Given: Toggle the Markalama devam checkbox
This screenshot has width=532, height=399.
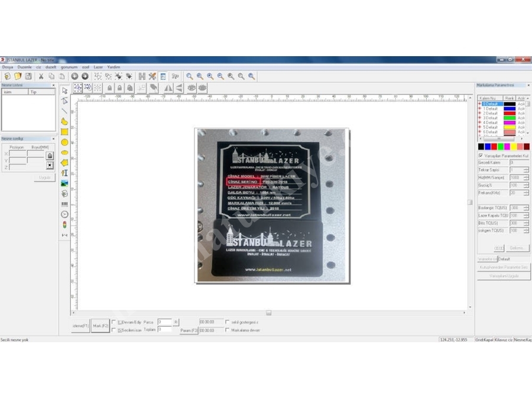Looking at the screenshot, I should coord(228,330).
